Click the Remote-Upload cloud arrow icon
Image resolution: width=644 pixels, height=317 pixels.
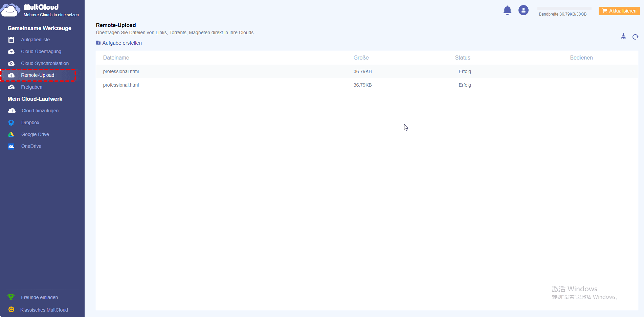[11, 75]
